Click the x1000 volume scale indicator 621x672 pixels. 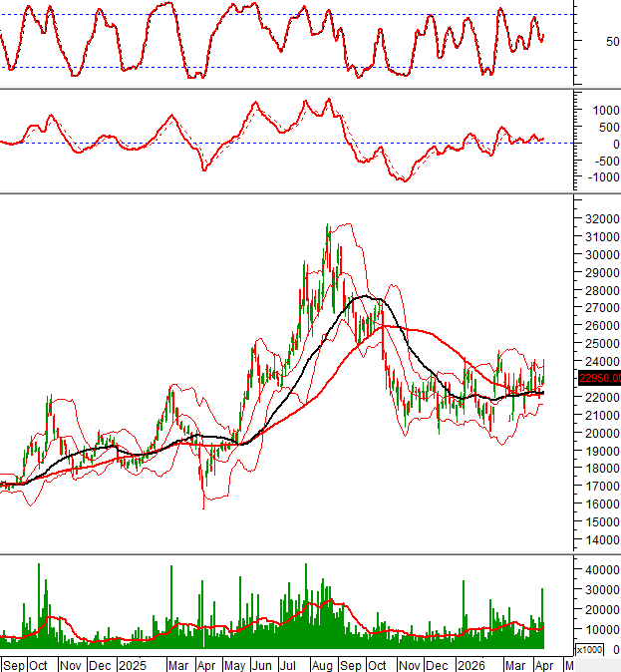[x=588, y=649]
